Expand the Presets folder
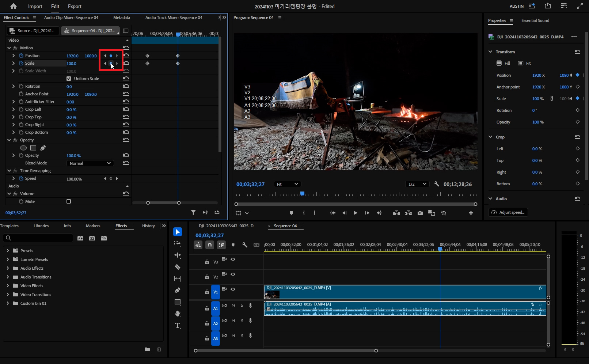 point(8,250)
